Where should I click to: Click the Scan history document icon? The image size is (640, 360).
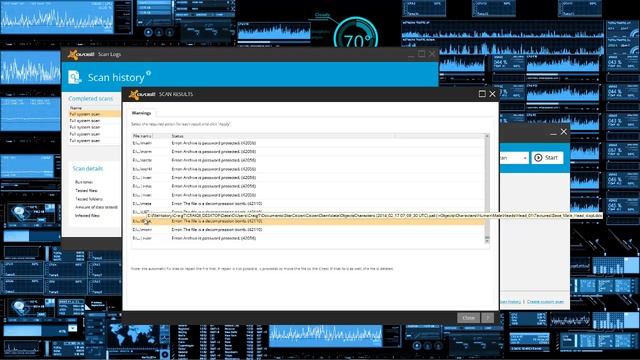74,77
